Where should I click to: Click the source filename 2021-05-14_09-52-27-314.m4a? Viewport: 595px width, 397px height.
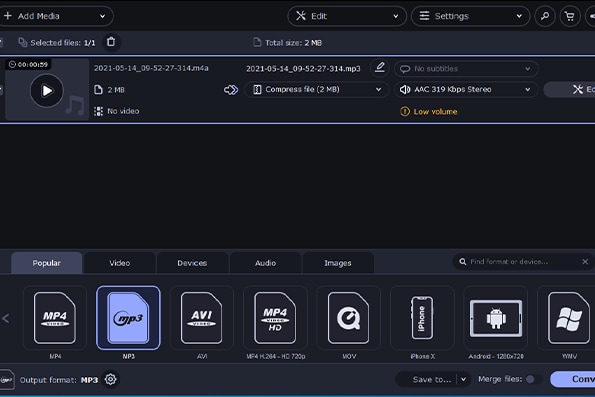tap(151, 68)
